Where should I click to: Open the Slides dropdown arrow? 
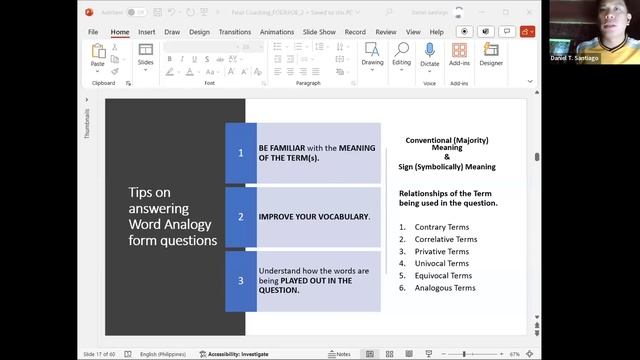tap(146, 70)
